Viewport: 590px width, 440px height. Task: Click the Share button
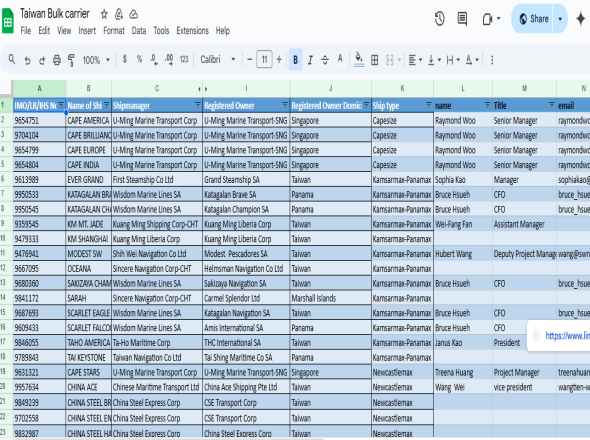pos(534,18)
